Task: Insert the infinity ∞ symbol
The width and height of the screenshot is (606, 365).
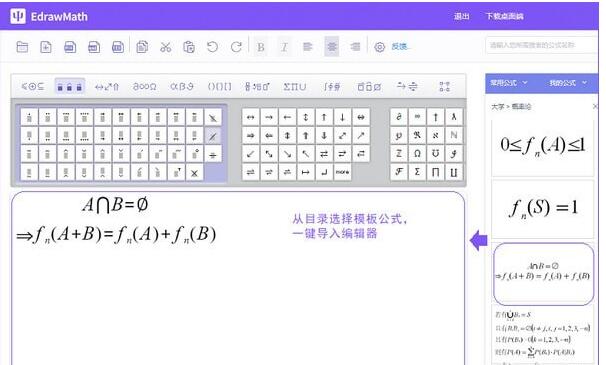Action: (417, 117)
